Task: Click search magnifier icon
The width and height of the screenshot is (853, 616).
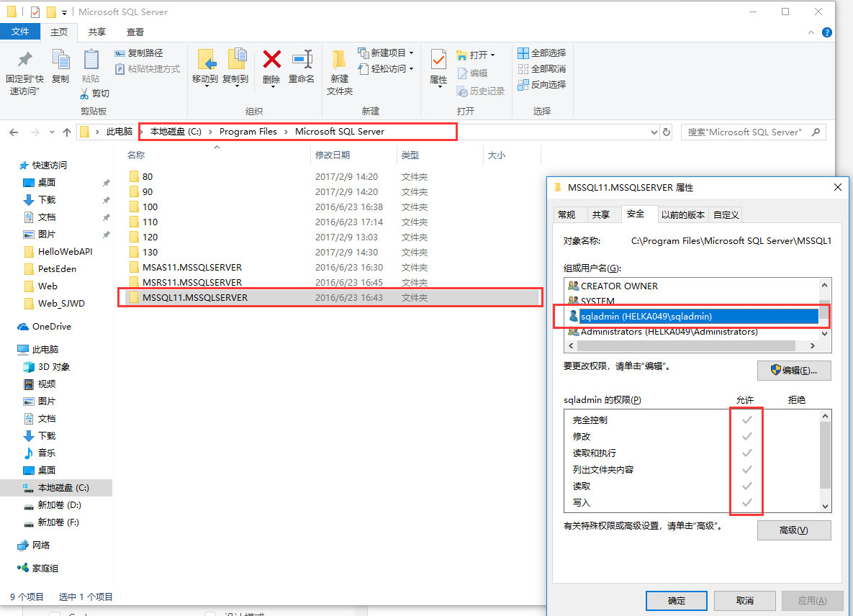Action: (816, 132)
